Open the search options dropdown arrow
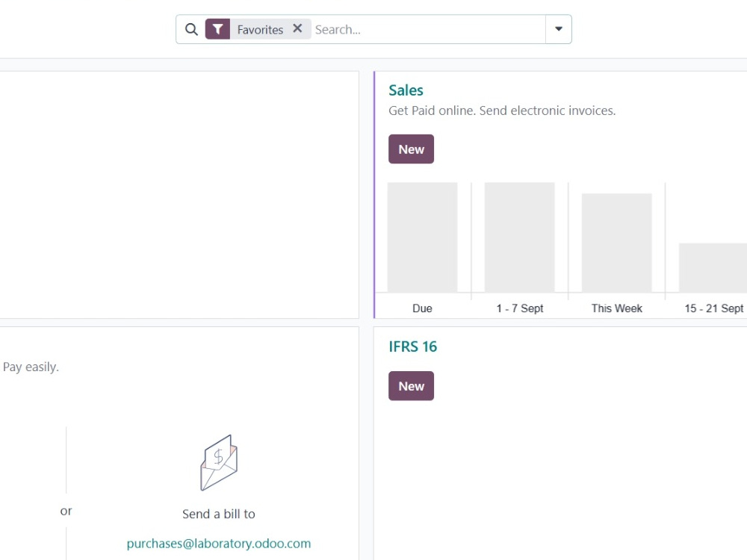This screenshot has height=560, width=747. click(558, 29)
